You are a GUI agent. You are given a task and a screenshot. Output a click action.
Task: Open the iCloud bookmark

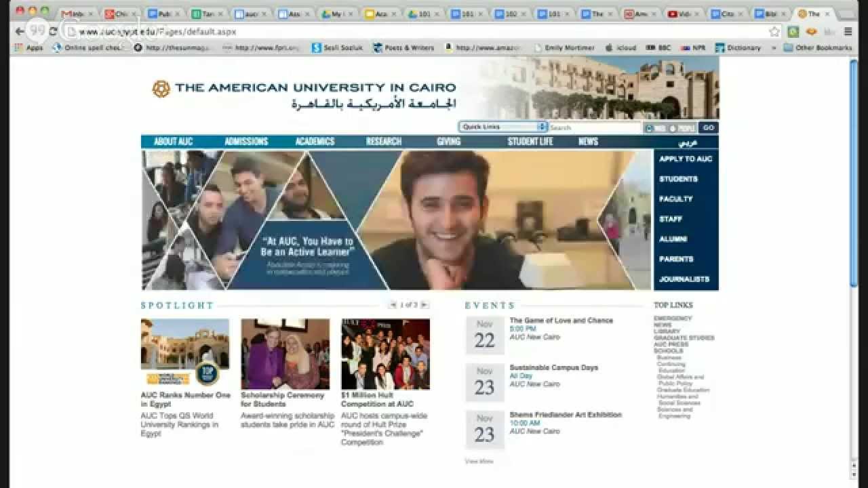(x=620, y=47)
